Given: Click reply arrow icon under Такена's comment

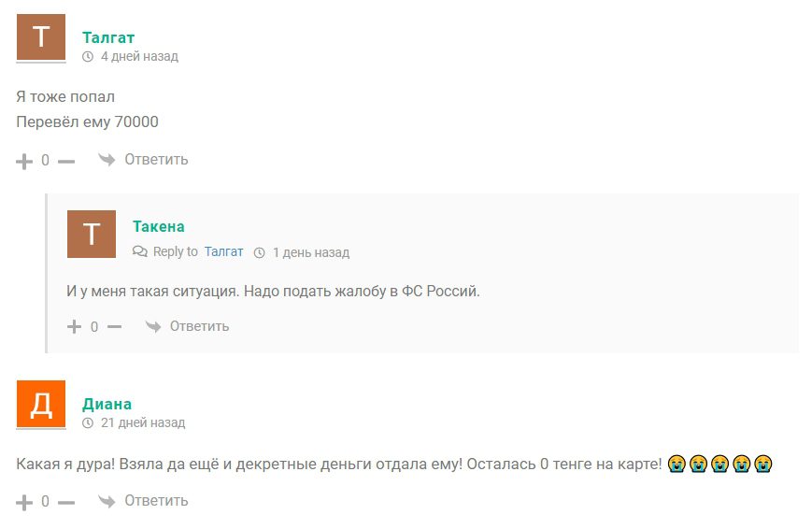Looking at the screenshot, I should point(152,326).
